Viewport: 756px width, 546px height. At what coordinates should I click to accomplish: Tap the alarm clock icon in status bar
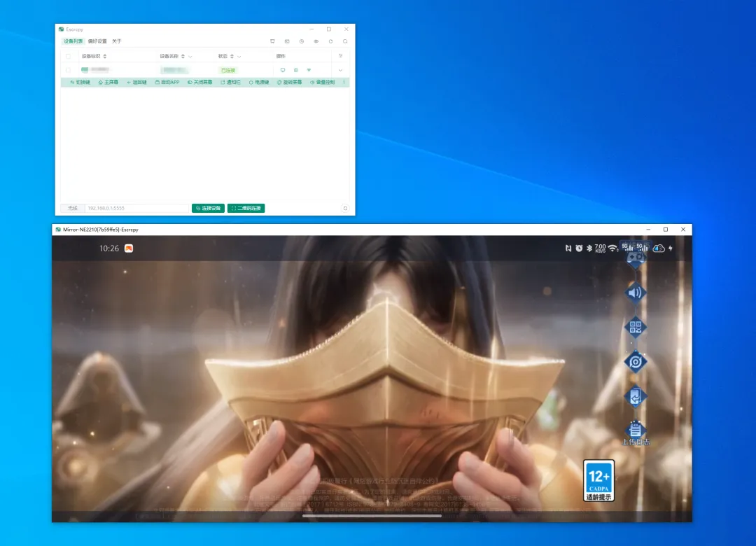[x=579, y=248]
